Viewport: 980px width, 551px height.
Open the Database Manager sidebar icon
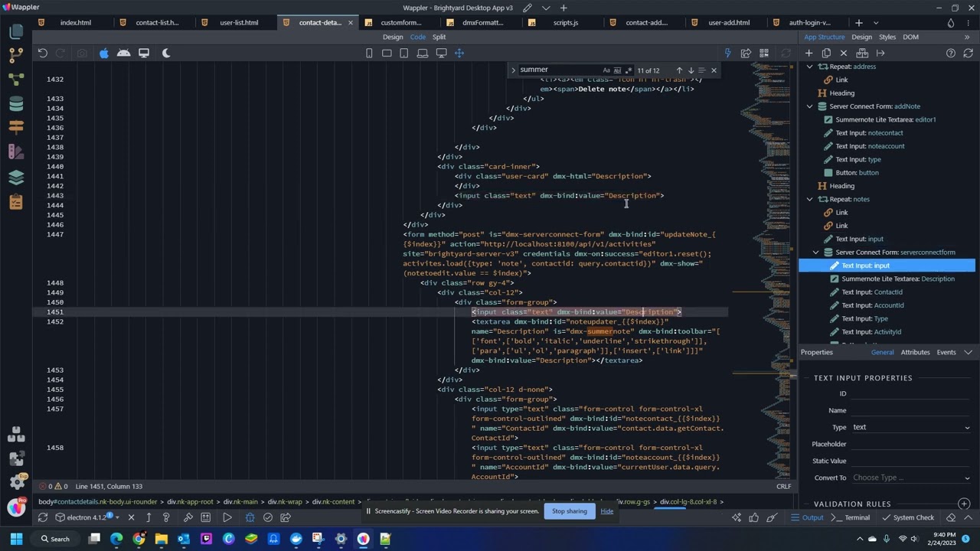16,103
